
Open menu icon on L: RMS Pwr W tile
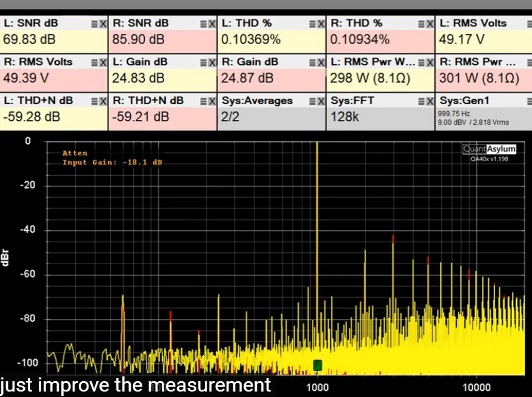pos(421,62)
